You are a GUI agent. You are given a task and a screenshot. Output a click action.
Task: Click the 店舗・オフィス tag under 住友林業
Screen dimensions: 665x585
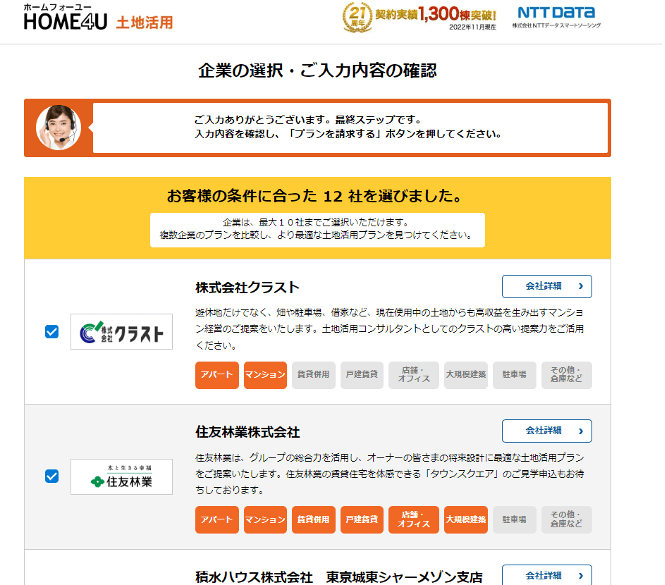(x=414, y=520)
